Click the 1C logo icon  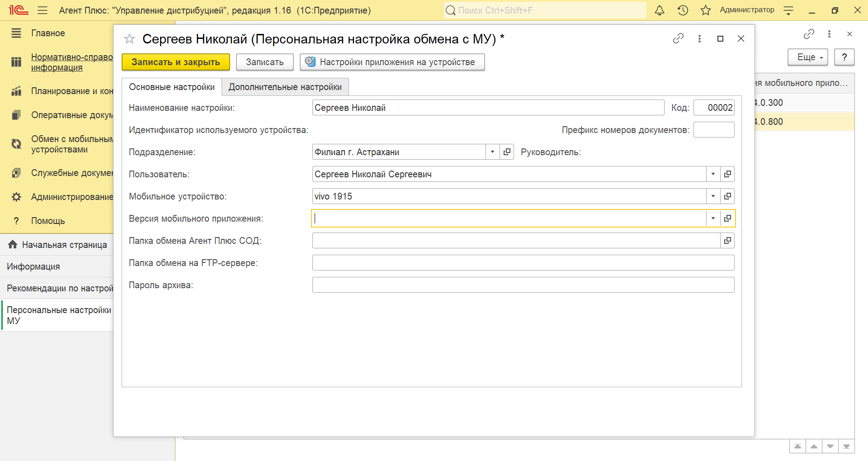tap(19, 10)
